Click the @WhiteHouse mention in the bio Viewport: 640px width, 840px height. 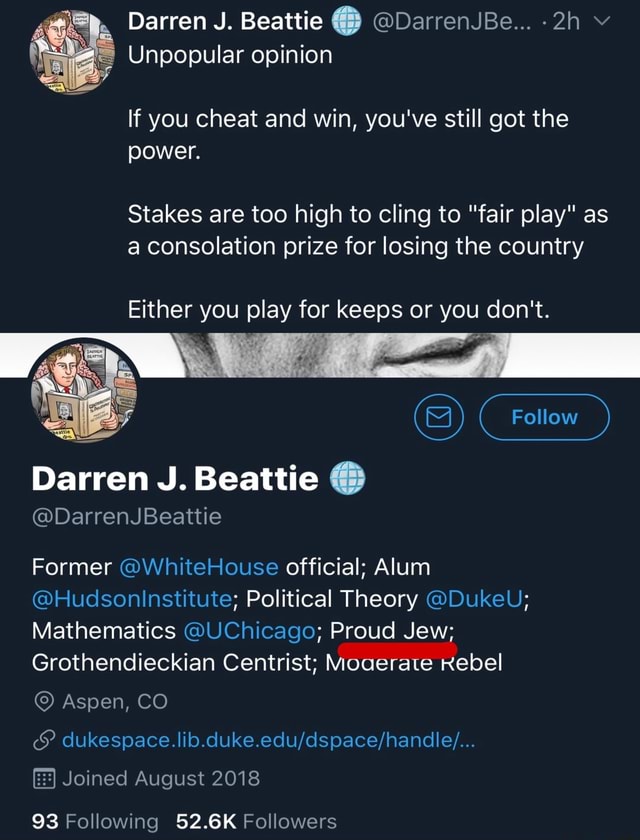(x=199, y=566)
